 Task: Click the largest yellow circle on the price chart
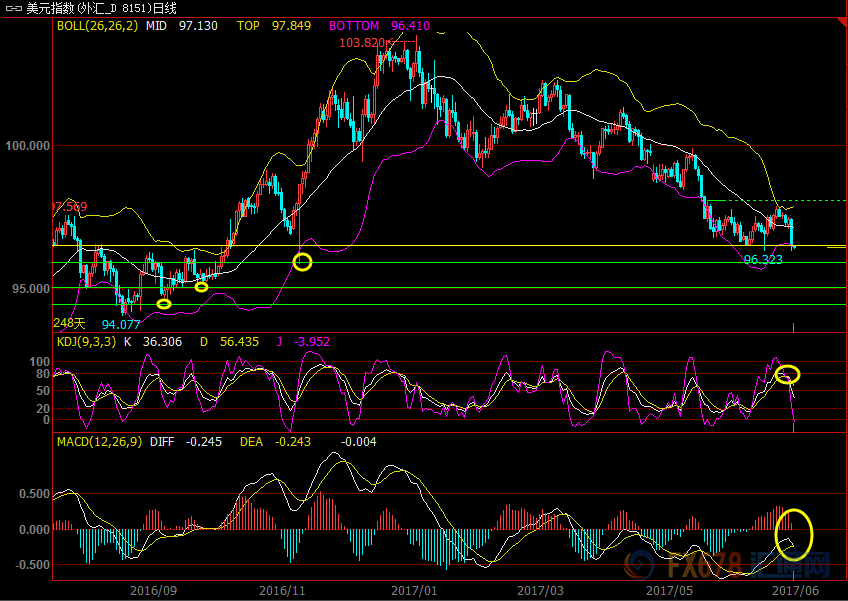click(303, 262)
